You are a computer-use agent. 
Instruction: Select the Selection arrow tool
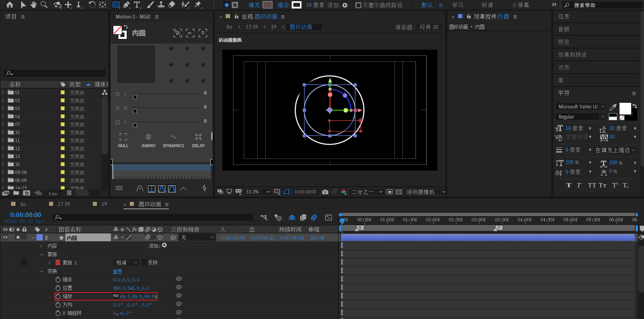coord(23,5)
